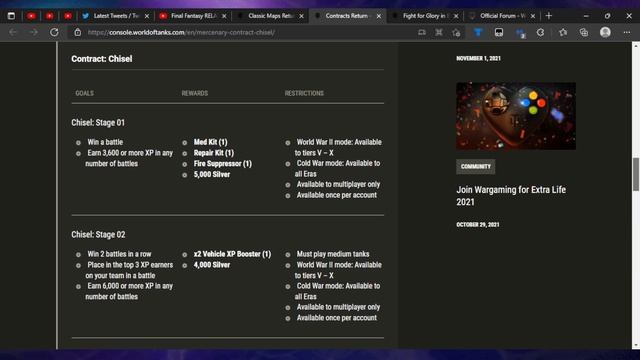Viewport: 640px width, 360px height.
Task: Click the scrollbar up arrow
Action: (x=636, y=46)
